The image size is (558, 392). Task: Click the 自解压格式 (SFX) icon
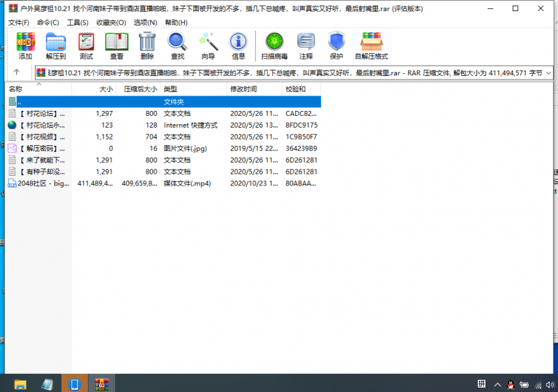pos(371,46)
